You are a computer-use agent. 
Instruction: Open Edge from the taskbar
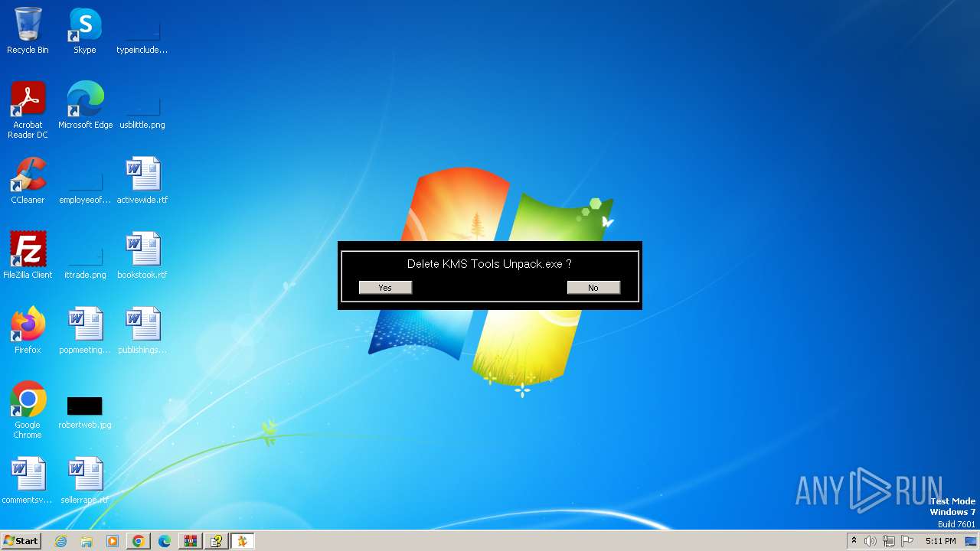pos(165,541)
